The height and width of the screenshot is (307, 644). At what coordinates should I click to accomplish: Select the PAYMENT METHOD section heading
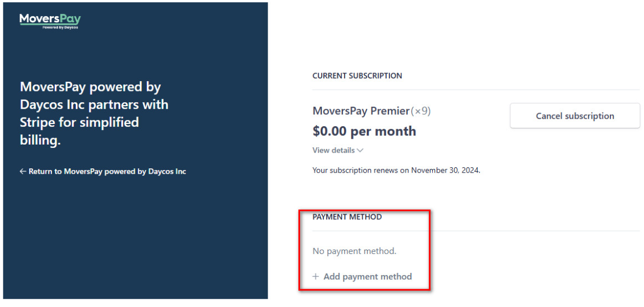click(347, 217)
